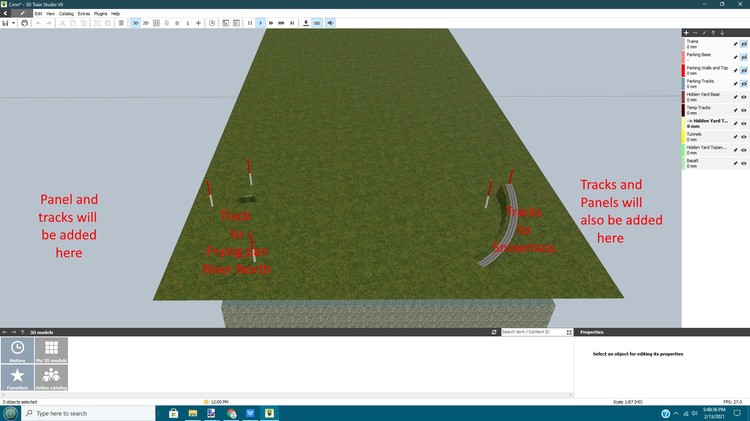
Task: Remove layer with the minus icon
Action: (695, 33)
